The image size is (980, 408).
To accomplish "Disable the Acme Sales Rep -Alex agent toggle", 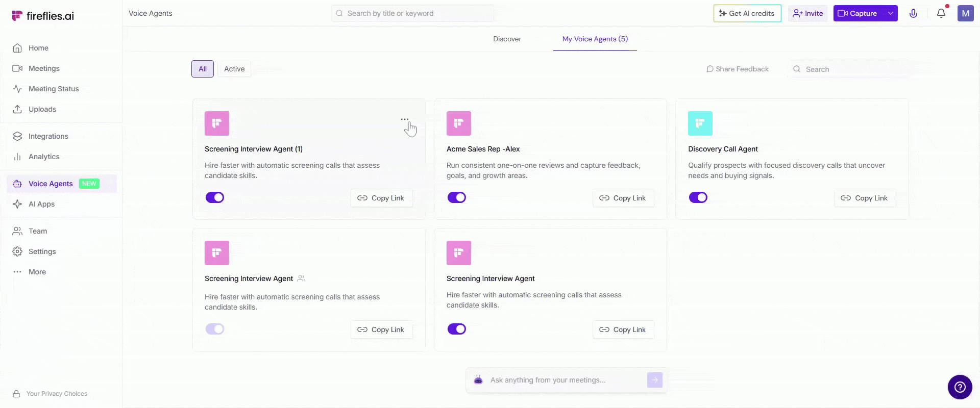I will (457, 197).
